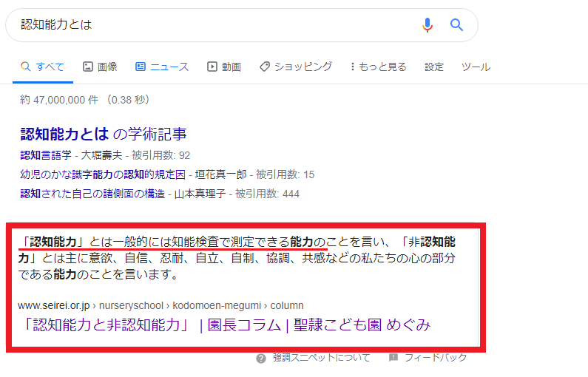Open the ニュース tab
The height and width of the screenshot is (377, 588).
[162, 67]
